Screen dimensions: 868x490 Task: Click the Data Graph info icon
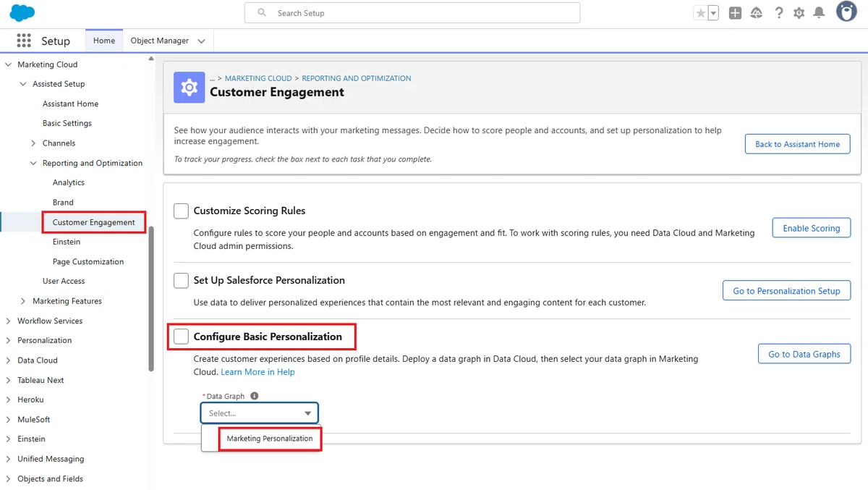point(254,396)
